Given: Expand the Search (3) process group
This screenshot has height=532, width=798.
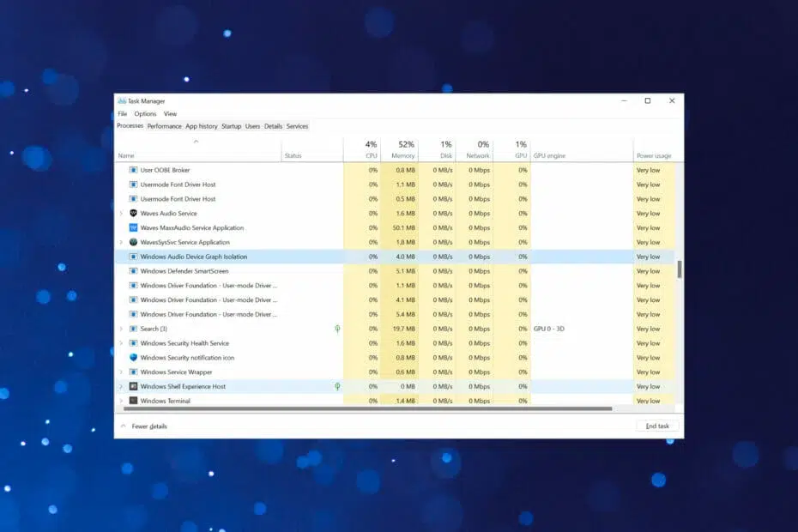Looking at the screenshot, I should [x=121, y=329].
